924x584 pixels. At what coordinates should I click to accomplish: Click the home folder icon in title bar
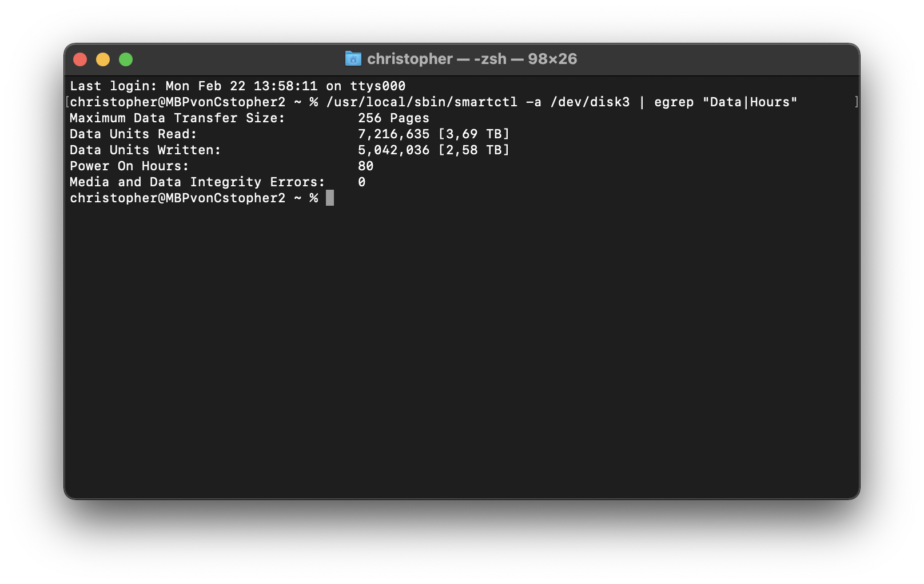coord(353,59)
